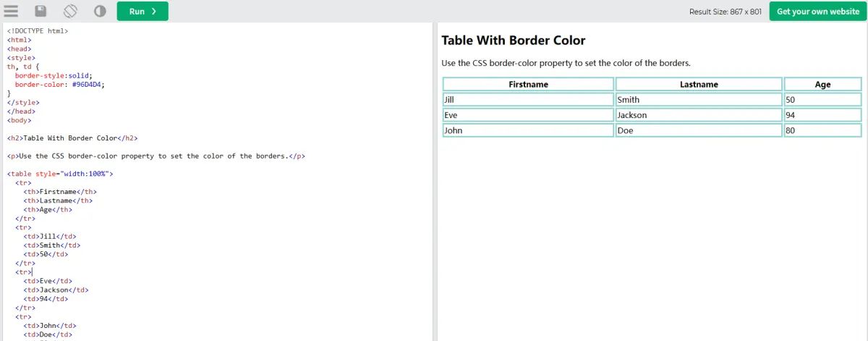
Task: Click the Result Size label
Action: (x=725, y=12)
